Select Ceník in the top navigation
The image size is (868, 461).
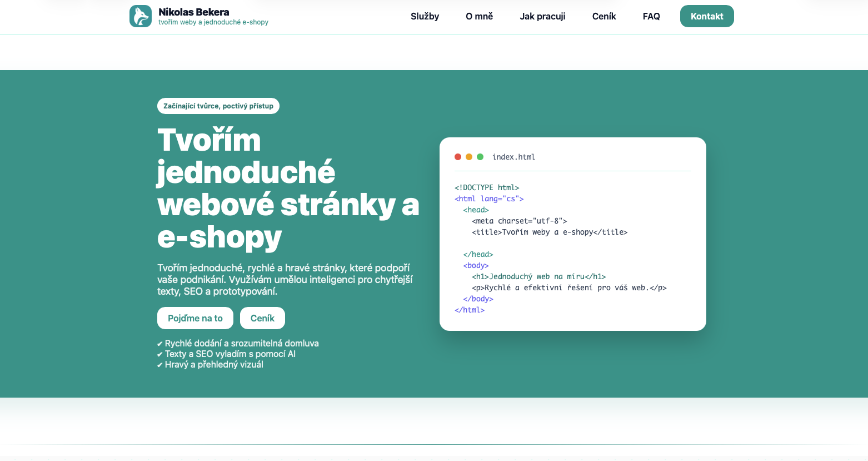604,16
